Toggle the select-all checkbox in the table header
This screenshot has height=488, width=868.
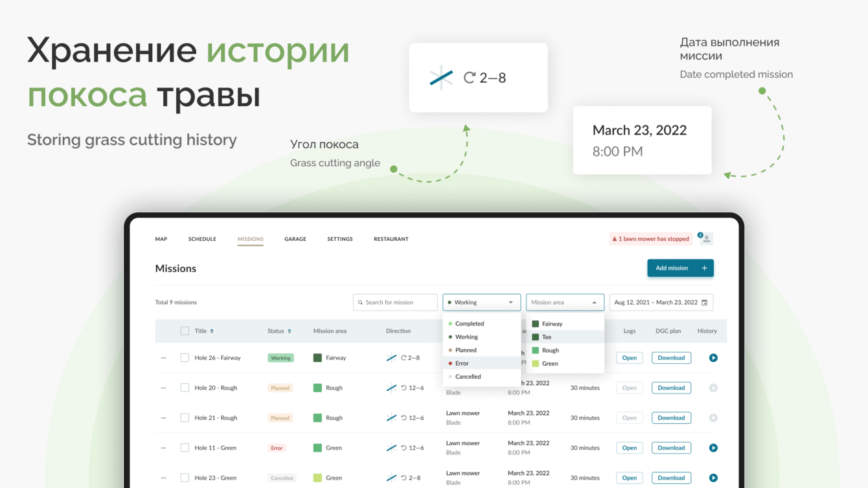[185, 331]
